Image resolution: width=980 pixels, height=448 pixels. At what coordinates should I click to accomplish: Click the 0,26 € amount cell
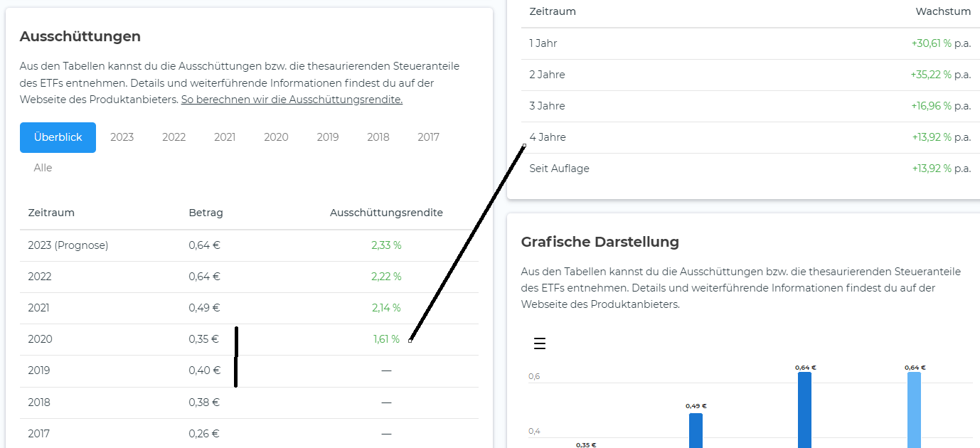(x=204, y=433)
